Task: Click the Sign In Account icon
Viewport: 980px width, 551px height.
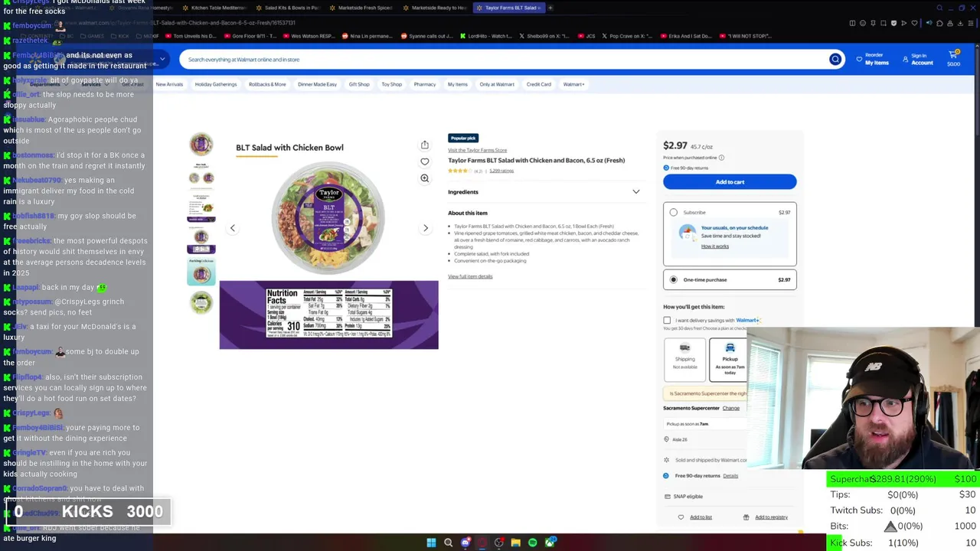Action: pyautogui.click(x=905, y=59)
